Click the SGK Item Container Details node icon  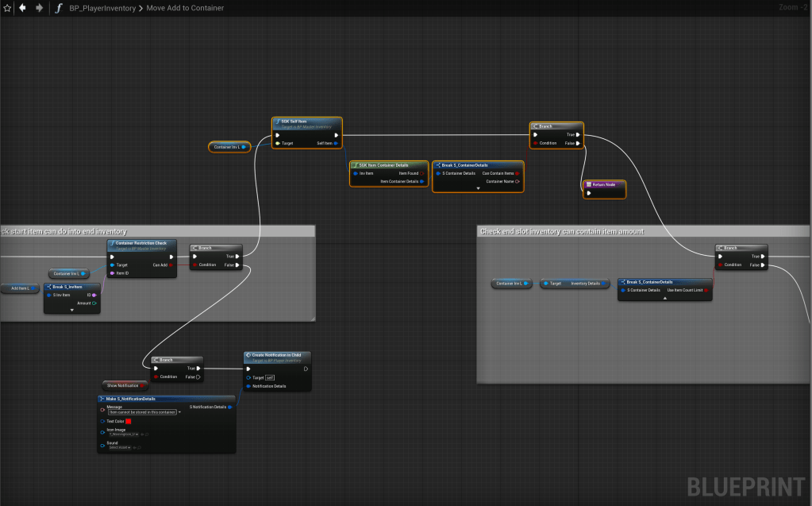(x=355, y=165)
